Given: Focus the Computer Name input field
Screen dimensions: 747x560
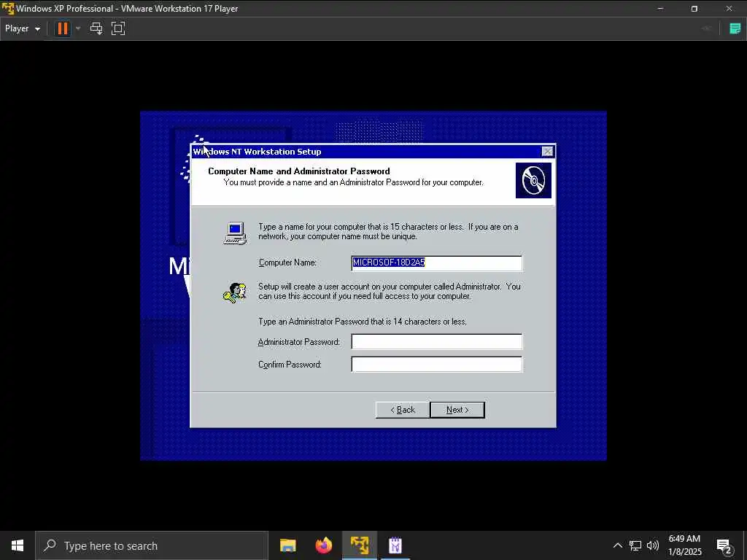Looking at the screenshot, I should pyautogui.click(x=436, y=262).
